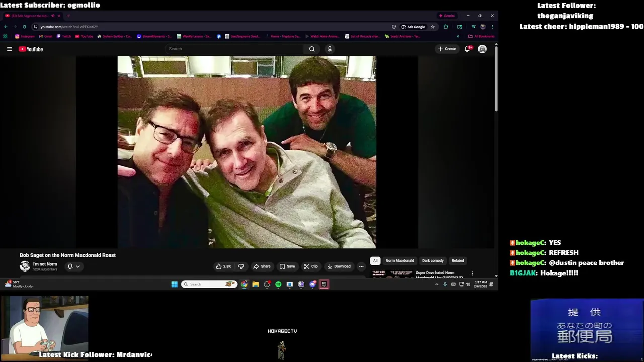The image size is (644, 362).
Task: Open the Chrome apps grid in bookmarks bar
Action: click(x=6, y=36)
